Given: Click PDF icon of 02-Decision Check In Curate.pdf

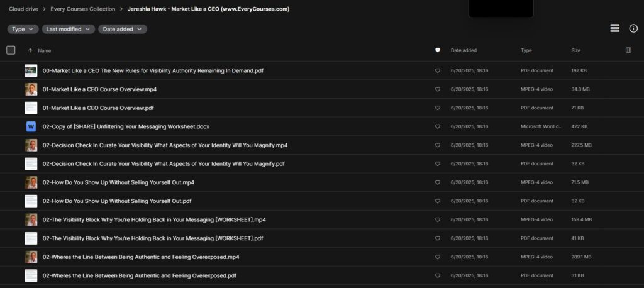Looking at the screenshot, I should click(x=31, y=163).
